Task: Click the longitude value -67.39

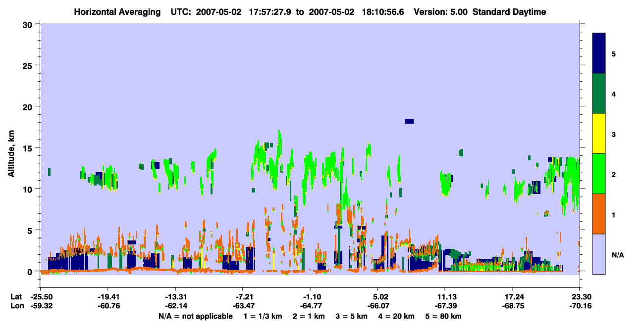Action: coord(445,306)
